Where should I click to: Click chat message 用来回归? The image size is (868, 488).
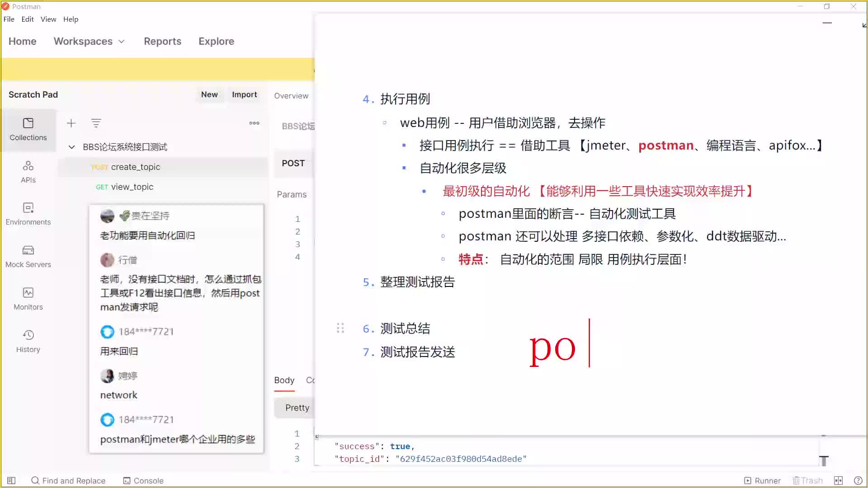point(119,351)
